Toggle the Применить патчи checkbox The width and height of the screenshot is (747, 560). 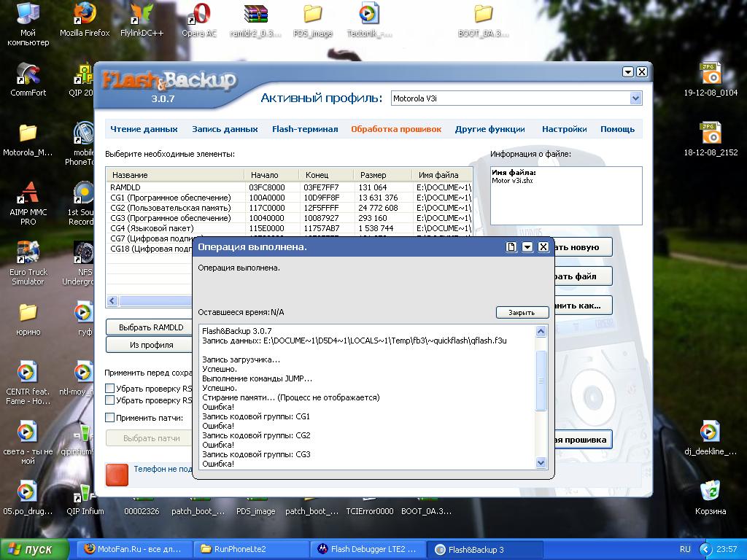[110, 418]
